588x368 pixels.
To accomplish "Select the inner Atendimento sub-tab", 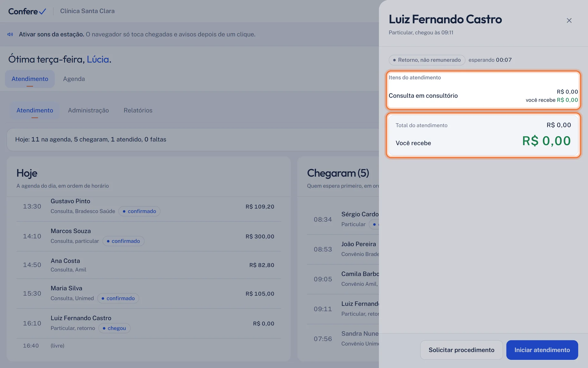I will click(35, 110).
